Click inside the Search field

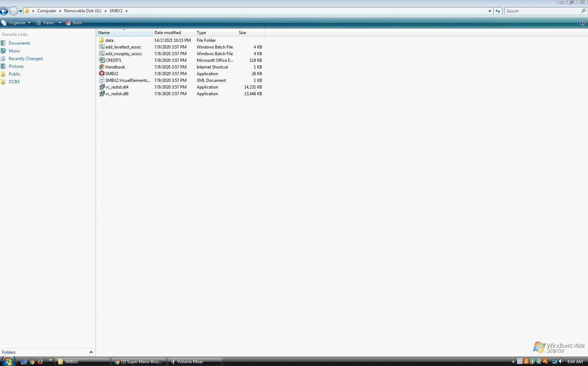pyautogui.click(x=543, y=11)
